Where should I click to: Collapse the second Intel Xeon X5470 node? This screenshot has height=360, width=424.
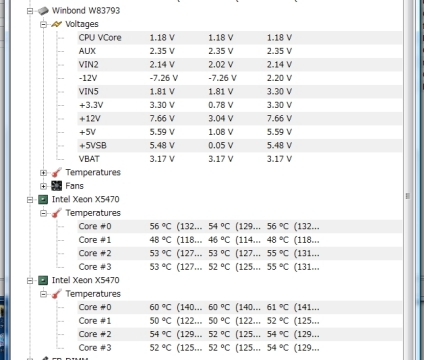[x=30, y=281]
